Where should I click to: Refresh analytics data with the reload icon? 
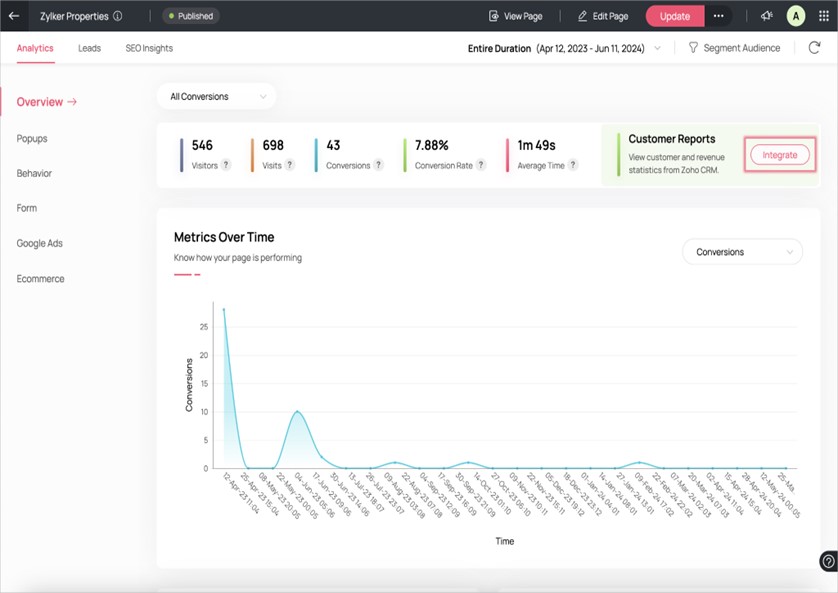[x=816, y=47]
